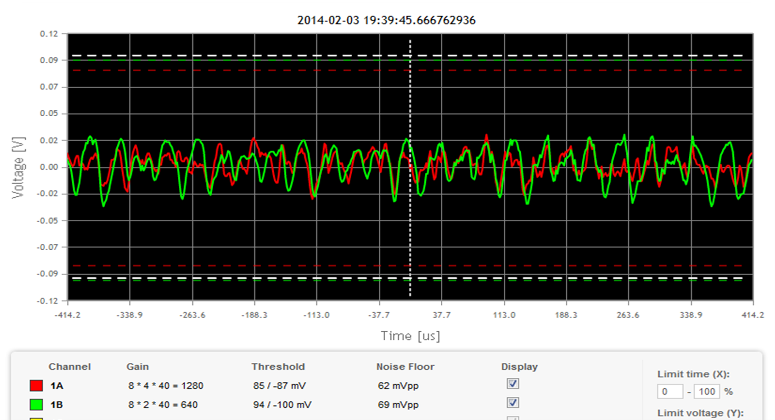The width and height of the screenshot is (775, 420).
Task: Click the 69 mVpp noise floor value
Action: click(x=399, y=404)
